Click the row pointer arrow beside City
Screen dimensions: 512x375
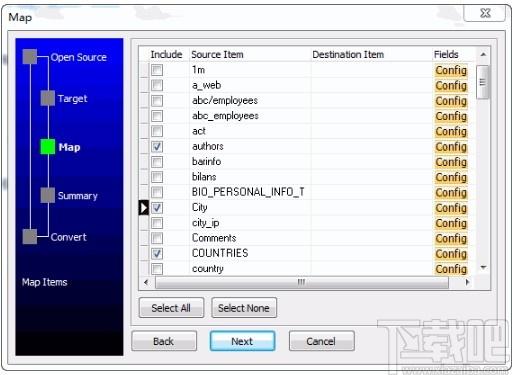click(x=144, y=208)
